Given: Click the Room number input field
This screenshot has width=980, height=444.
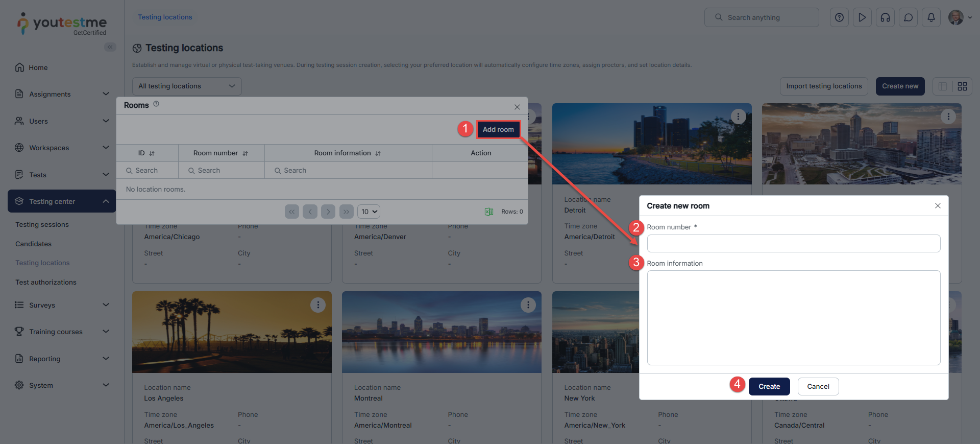Looking at the screenshot, I should [793, 243].
